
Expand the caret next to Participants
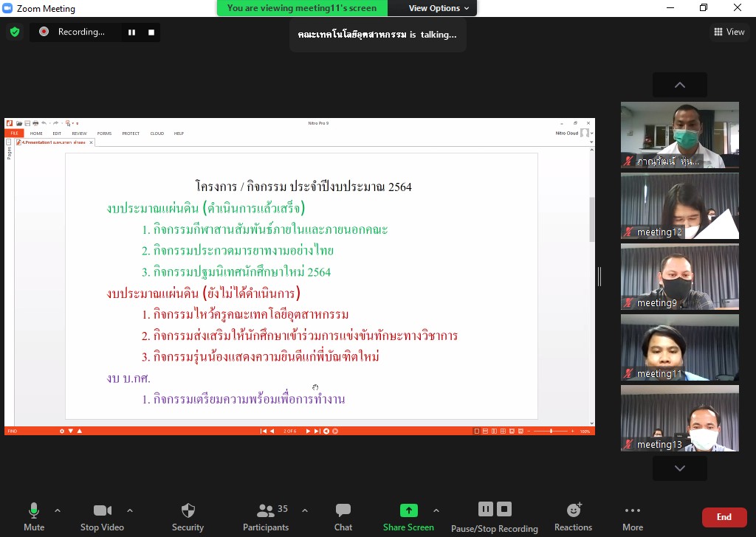(x=305, y=510)
